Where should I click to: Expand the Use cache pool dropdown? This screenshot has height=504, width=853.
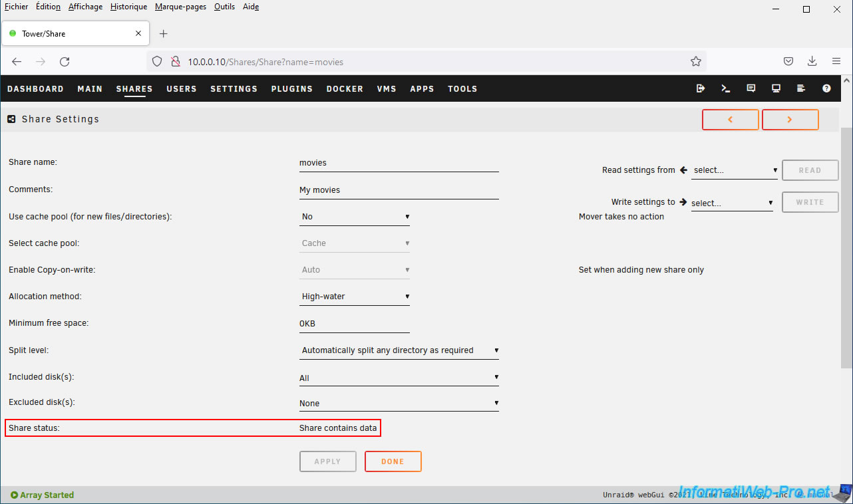pos(355,217)
